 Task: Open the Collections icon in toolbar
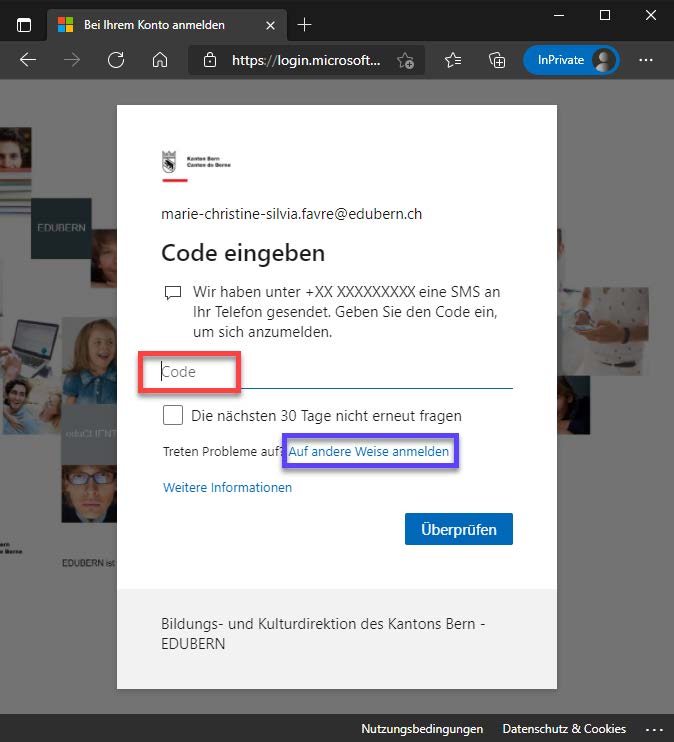pos(497,60)
